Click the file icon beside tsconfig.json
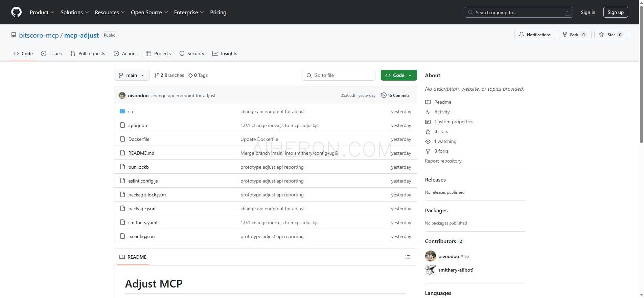 pyautogui.click(x=122, y=236)
